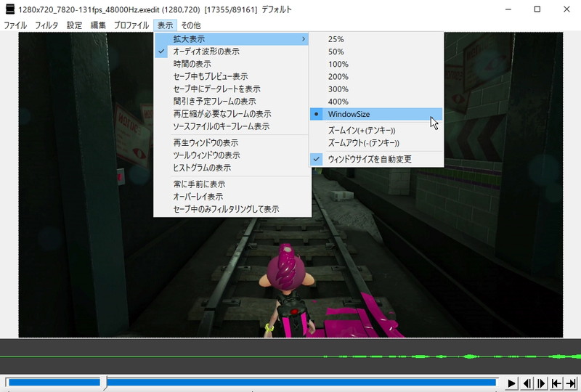581x392 pixels.
Task: Open the 設定 menu
Action: point(74,25)
